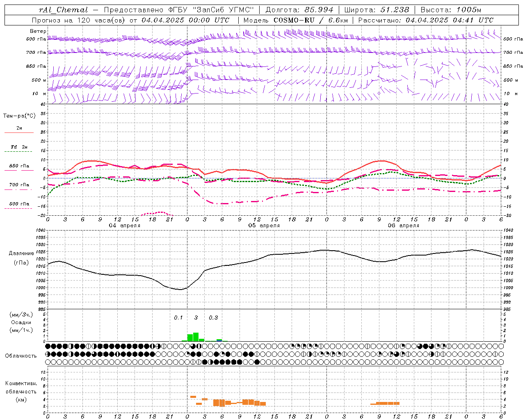Click the (км) unit label of the convective panel
525x420 pixels.
click(x=21, y=399)
